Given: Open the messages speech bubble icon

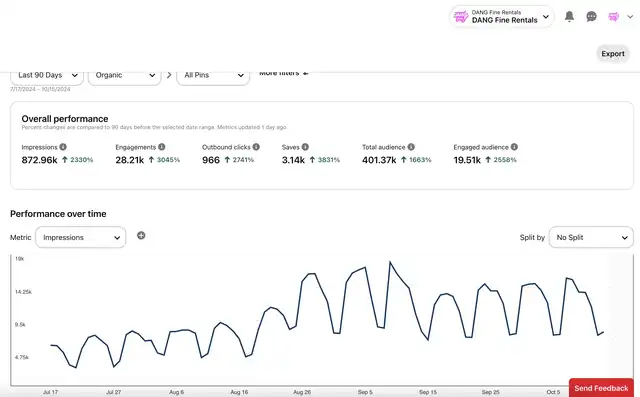Looking at the screenshot, I should tap(591, 16).
